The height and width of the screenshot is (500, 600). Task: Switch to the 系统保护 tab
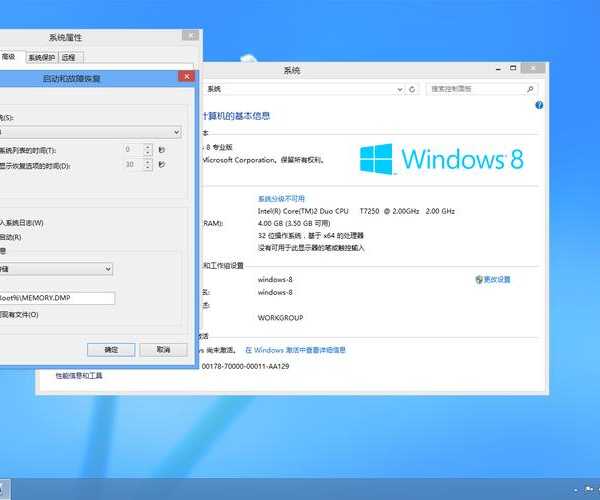coord(42,57)
